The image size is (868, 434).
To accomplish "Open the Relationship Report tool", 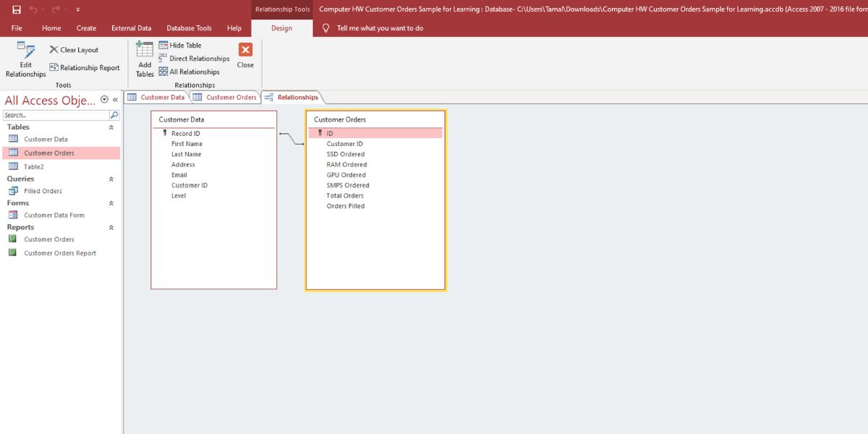I will (x=85, y=68).
